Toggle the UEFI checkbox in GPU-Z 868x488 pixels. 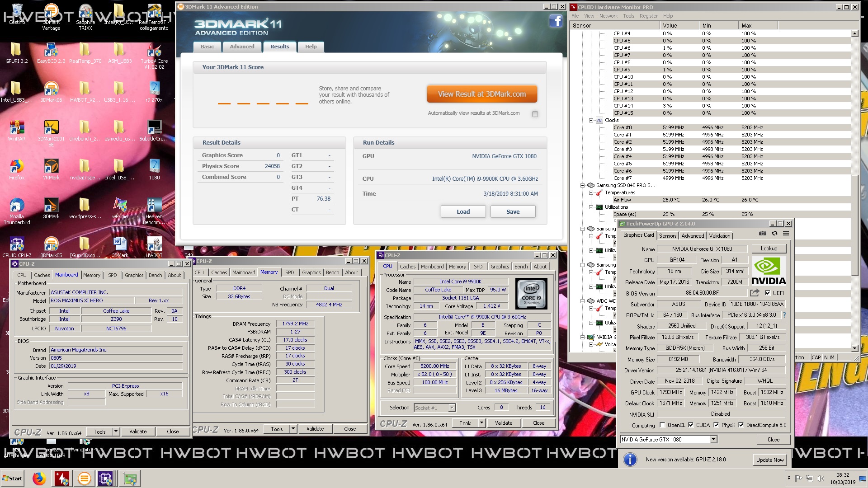click(x=768, y=293)
